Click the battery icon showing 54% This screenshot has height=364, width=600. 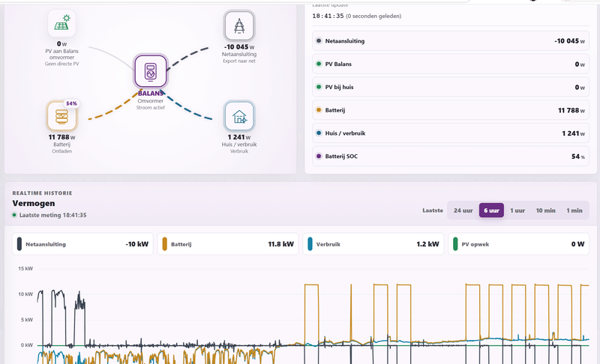point(61,116)
